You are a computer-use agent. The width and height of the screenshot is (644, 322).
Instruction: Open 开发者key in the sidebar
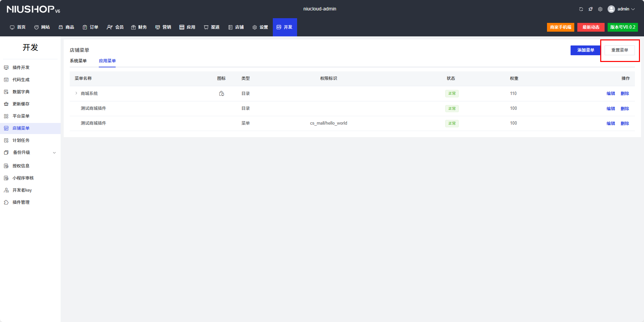(x=22, y=190)
